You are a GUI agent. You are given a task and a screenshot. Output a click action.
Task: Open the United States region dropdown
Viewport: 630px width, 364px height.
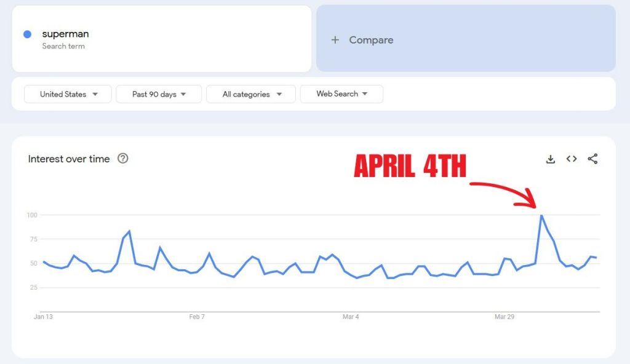coord(68,94)
